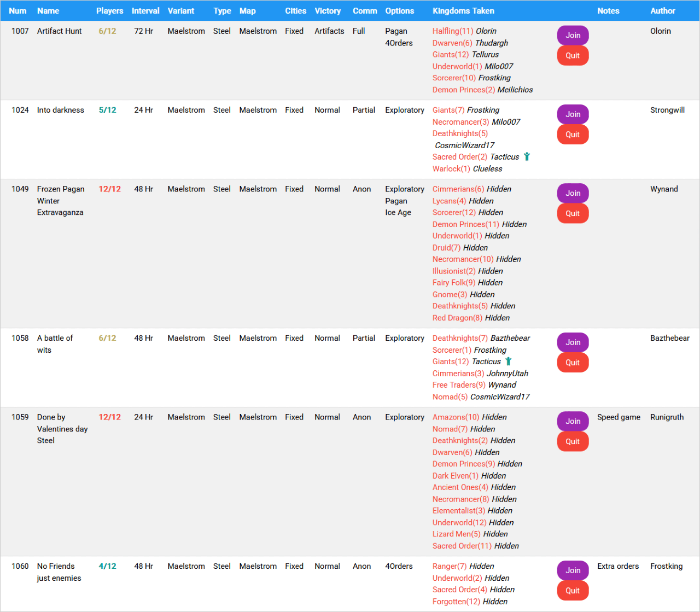Click the teal player icon beside Tacticus in Into darkness
The image size is (700, 612).
point(527,157)
